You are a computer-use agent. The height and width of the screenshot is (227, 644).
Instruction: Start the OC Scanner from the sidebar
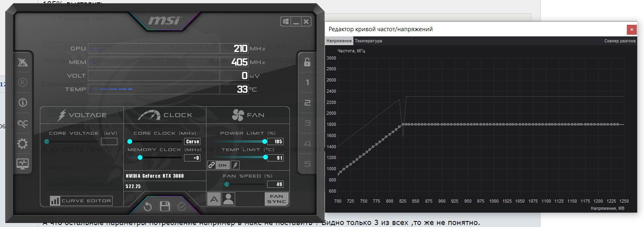23,123
